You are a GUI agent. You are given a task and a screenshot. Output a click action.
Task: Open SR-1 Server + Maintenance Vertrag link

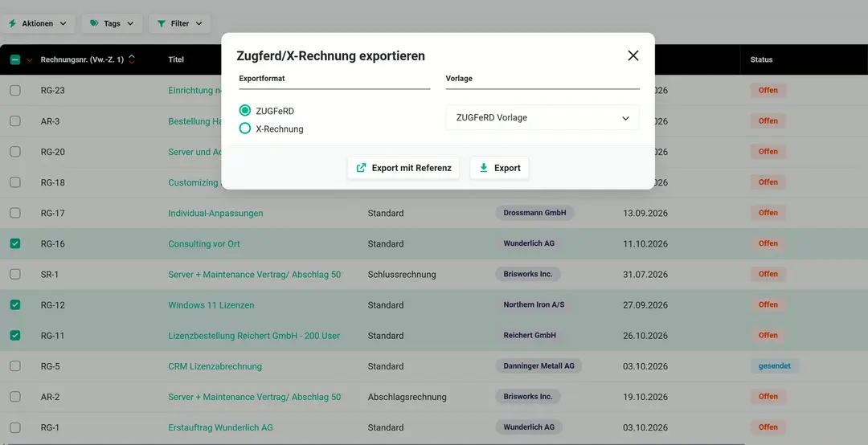pyautogui.click(x=256, y=274)
